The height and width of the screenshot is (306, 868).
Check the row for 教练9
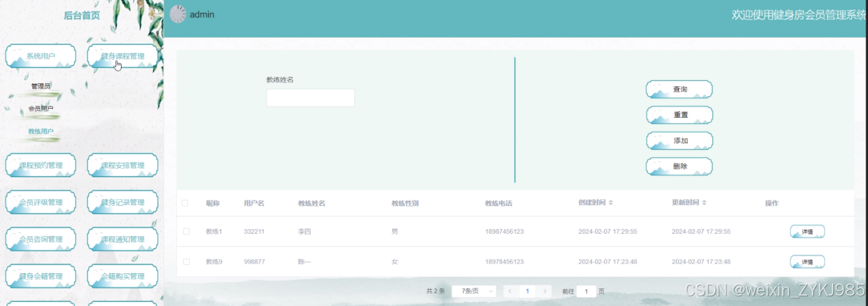point(187,262)
